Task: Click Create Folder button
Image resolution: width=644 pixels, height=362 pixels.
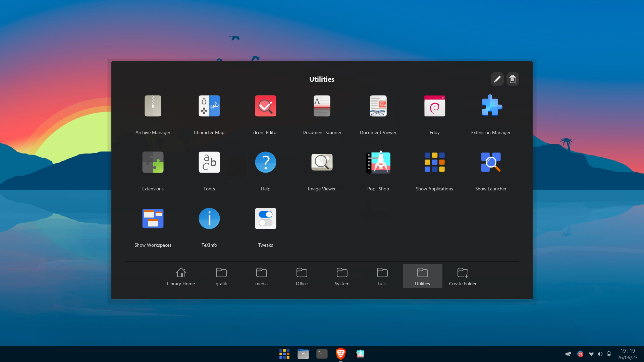Action: (463, 276)
